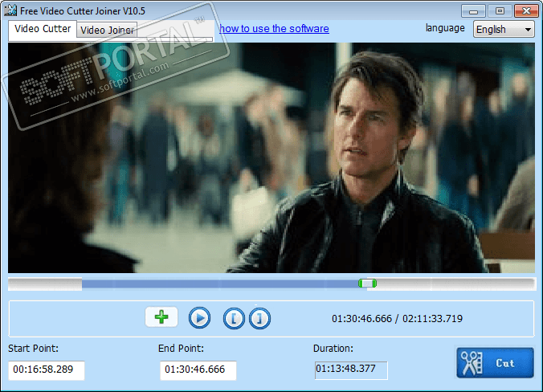Click the application icon in the title bar

[x=10, y=10]
